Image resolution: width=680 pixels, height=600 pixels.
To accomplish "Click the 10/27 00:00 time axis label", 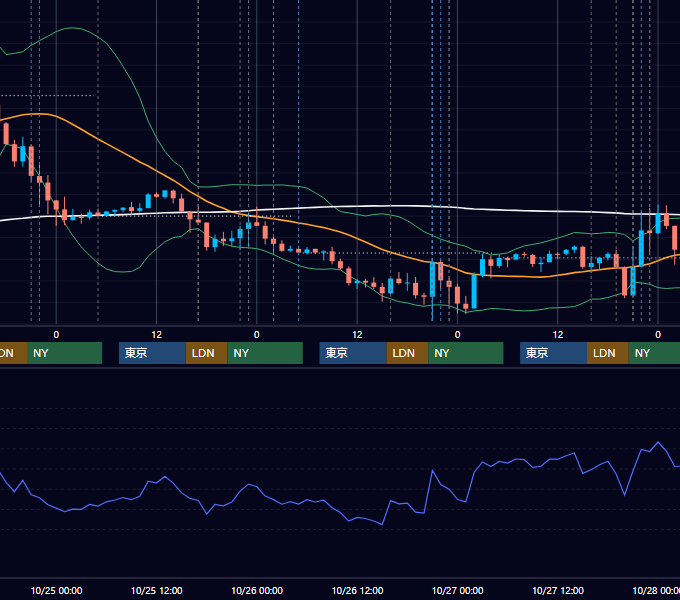I will 458,590.
